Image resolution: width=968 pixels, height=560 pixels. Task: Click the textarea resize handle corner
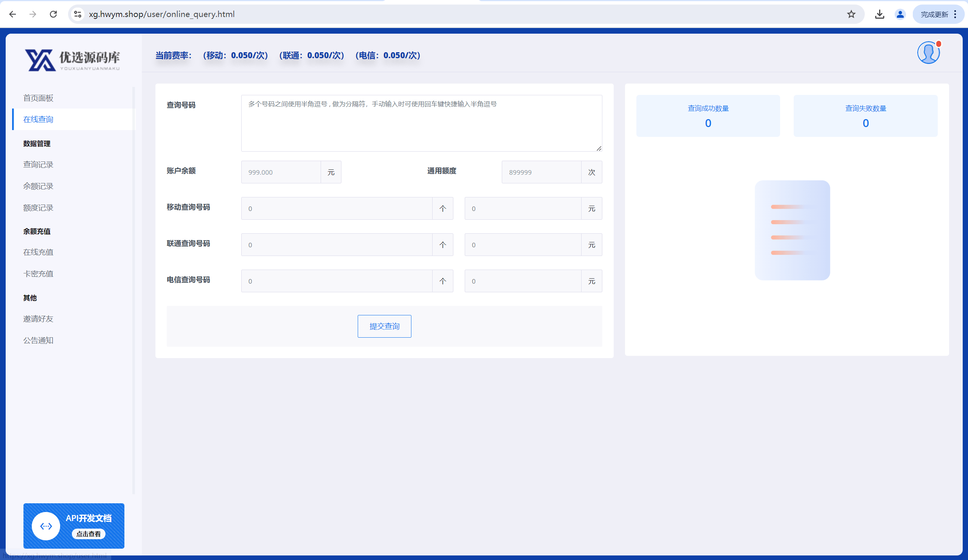599,148
